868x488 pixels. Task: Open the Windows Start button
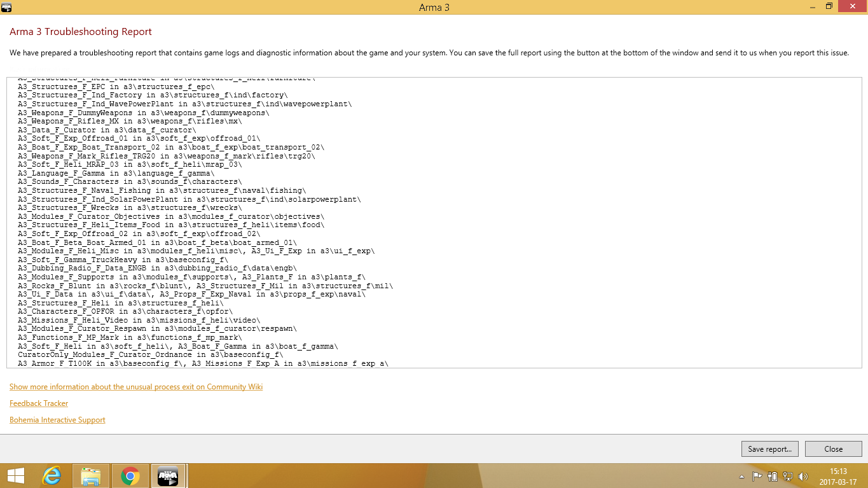click(x=15, y=475)
